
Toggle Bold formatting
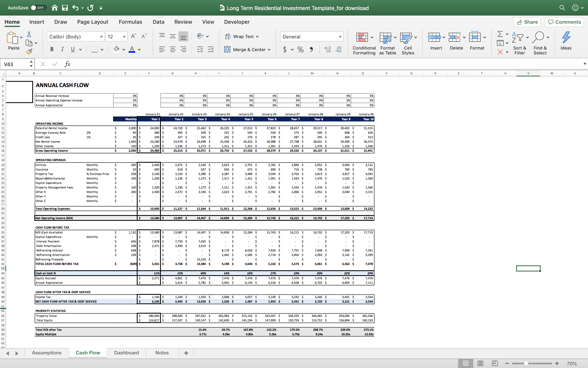(52, 49)
